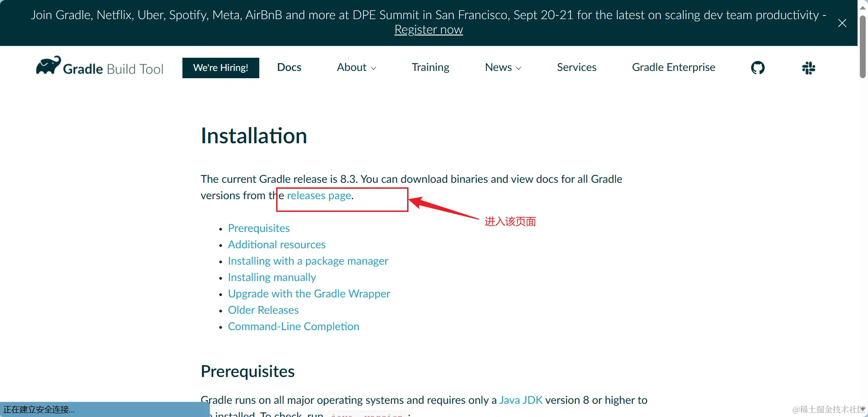This screenshot has width=868, height=417.
Task: Jump to Additional resources link
Action: 277,245
